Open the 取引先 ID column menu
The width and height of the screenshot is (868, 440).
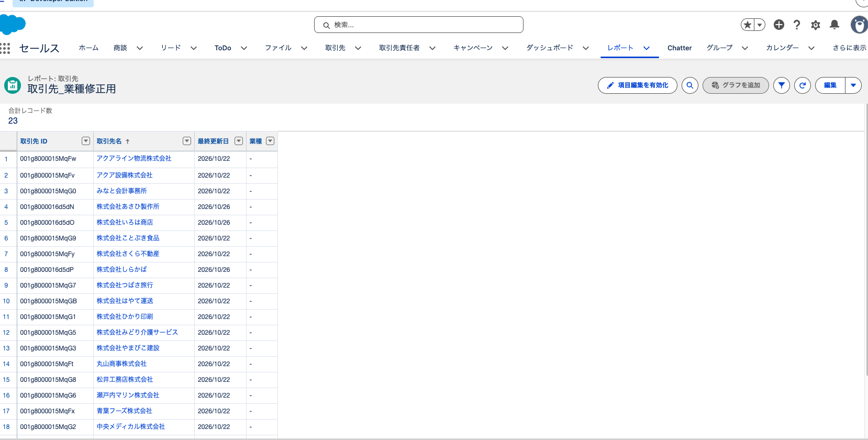[x=86, y=141]
